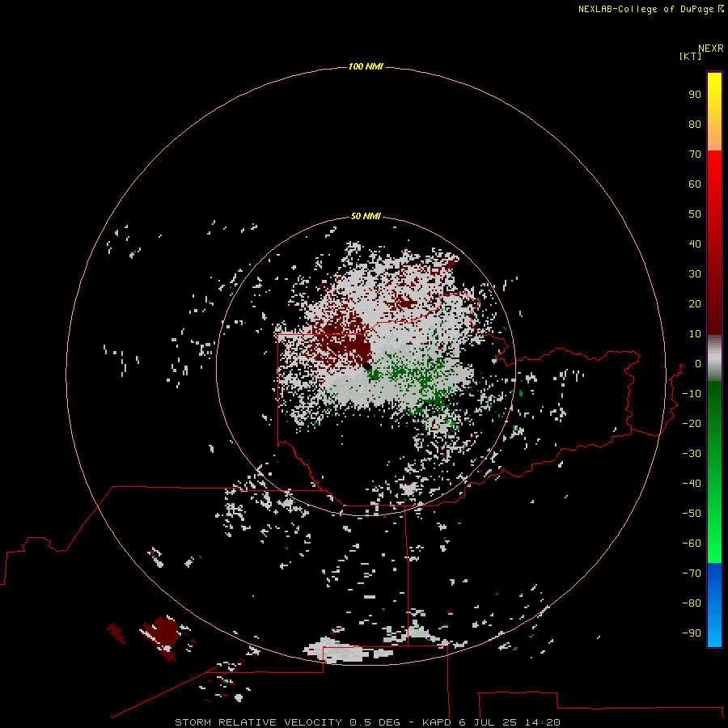Click the 14:20 timestamp in the caption
The height and width of the screenshot is (728, 728).
click(x=542, y=722)
